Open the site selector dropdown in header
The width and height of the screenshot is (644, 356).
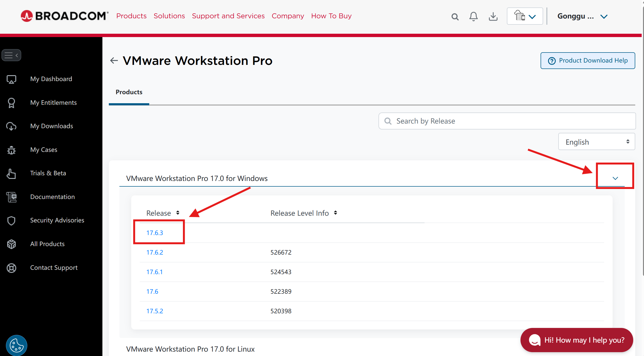525,16
